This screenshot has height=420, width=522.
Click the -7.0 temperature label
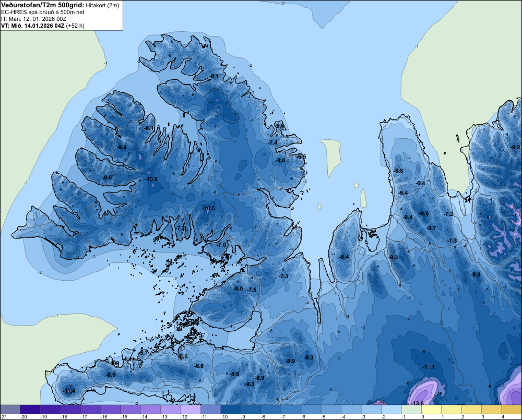click(x=221, y=245)
